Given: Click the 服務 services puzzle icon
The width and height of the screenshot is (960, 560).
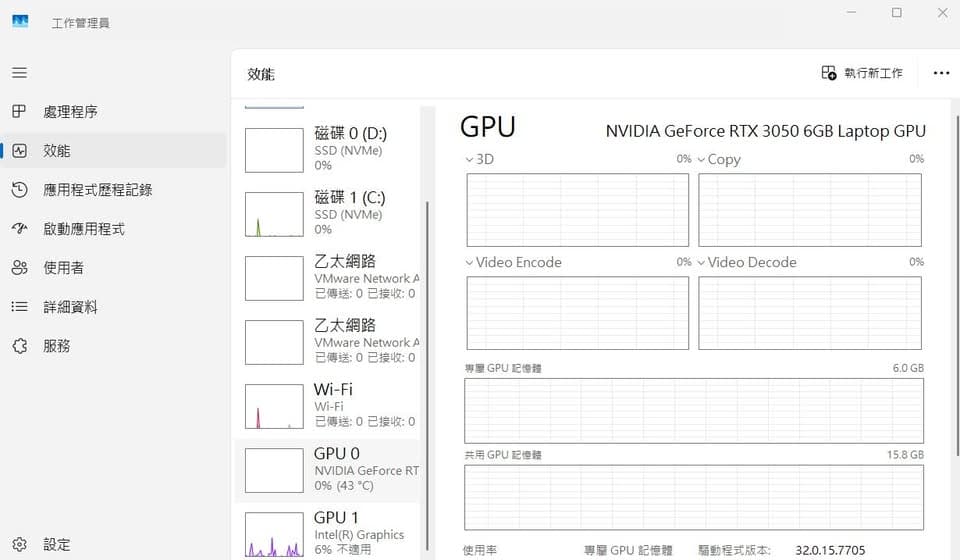Looking at the screenshot, I should click(20, 346).
